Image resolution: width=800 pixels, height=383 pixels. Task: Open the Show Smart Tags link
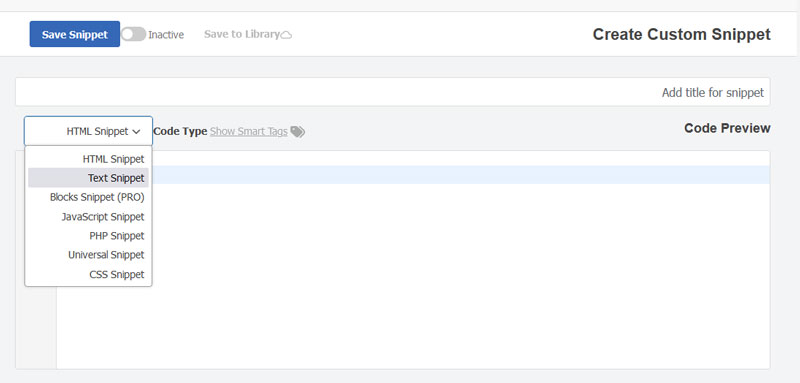tap(248, 131)
